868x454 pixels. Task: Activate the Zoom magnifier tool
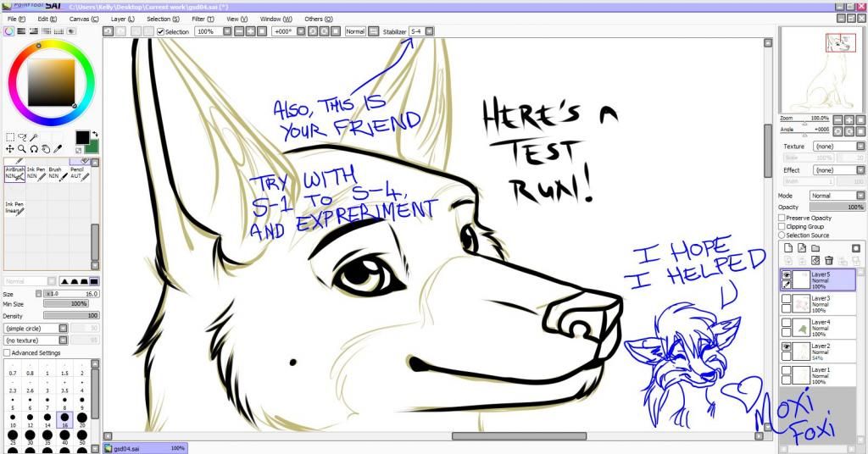pos(22,149)
